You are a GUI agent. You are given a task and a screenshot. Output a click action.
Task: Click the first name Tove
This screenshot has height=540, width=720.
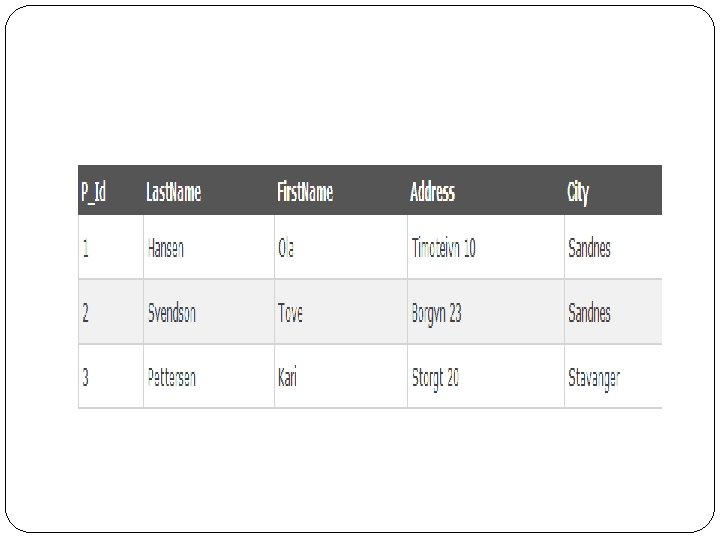[290, 313]
